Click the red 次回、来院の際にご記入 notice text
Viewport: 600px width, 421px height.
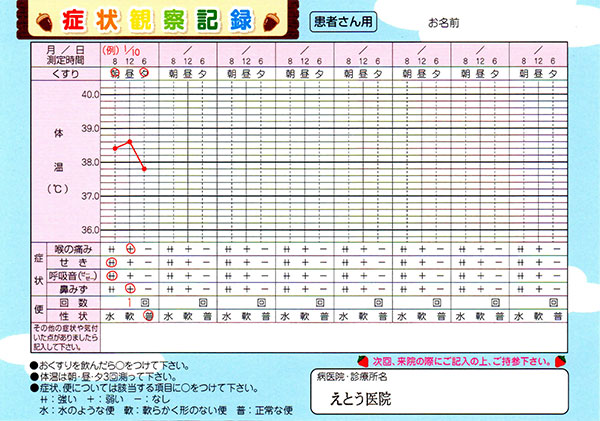[x=456, y=360]
